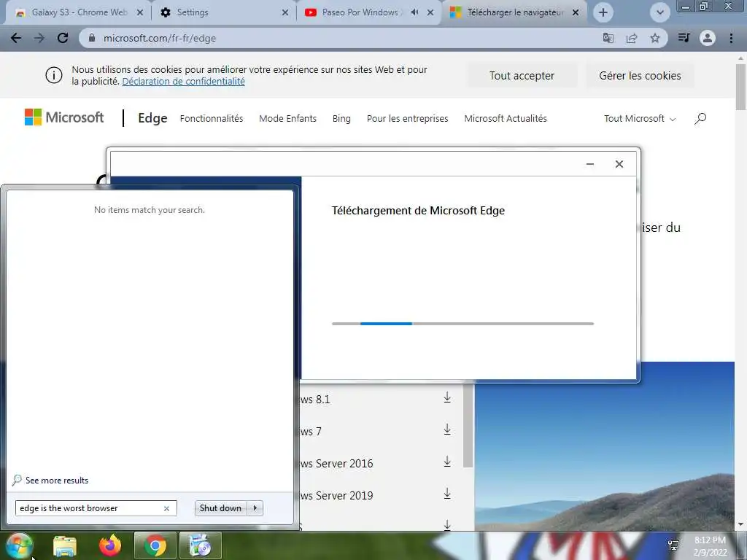The image size is (747, 560).
Task: Click the share page icon
Action: pyautogui.click(x=632, y=38)
